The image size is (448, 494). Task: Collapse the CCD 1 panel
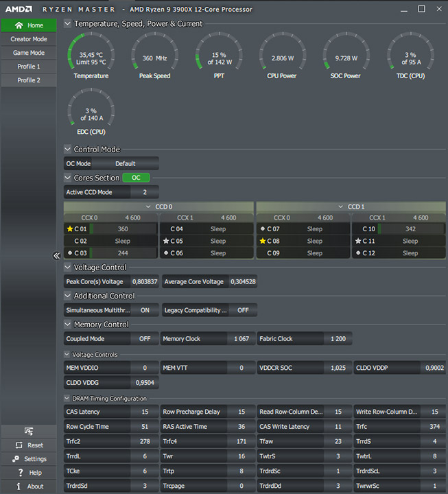pyautogui.click(x=340, y=207)
